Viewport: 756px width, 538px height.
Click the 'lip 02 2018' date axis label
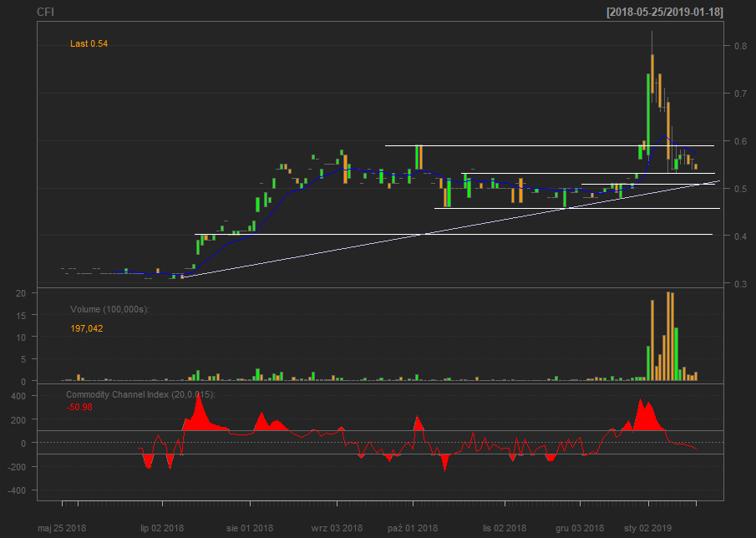click(162, 528)
